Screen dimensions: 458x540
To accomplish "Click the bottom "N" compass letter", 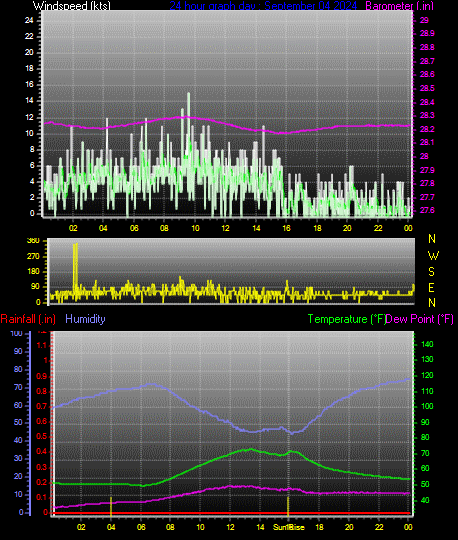I will (432, 303).
